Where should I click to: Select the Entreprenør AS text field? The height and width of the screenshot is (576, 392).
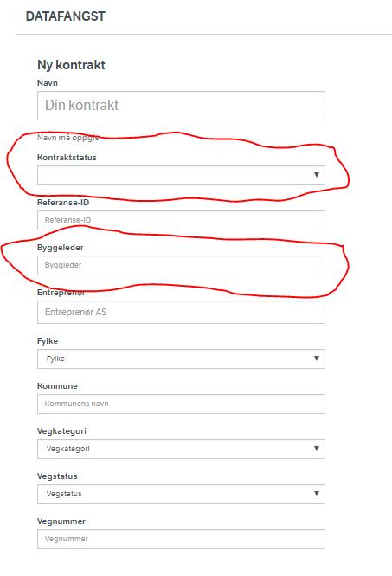pyautogui.click(x=181, y=312)
